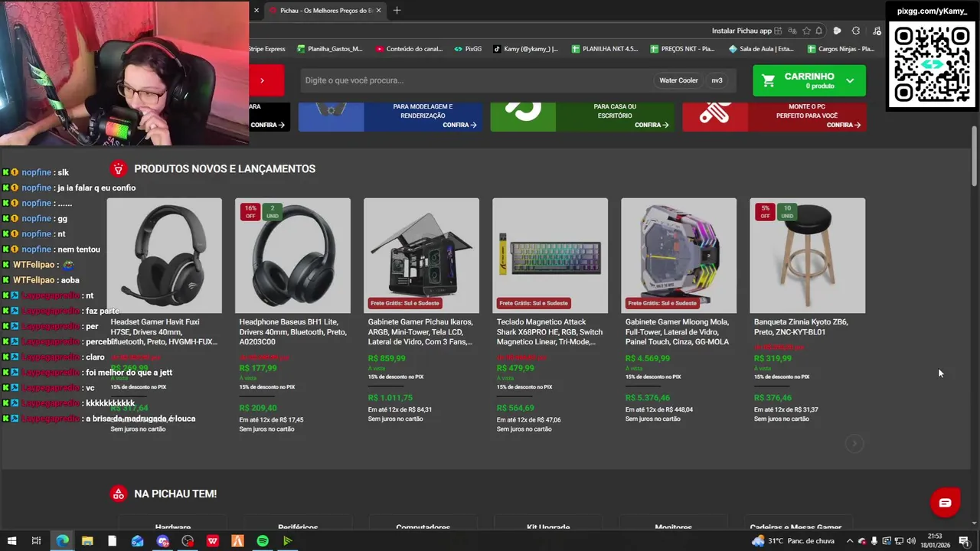Open the Kamy (@ykamy_) TikTok bookmark
Image resolution: width=980 pixels, height=551 pixels.
(525, 49)
